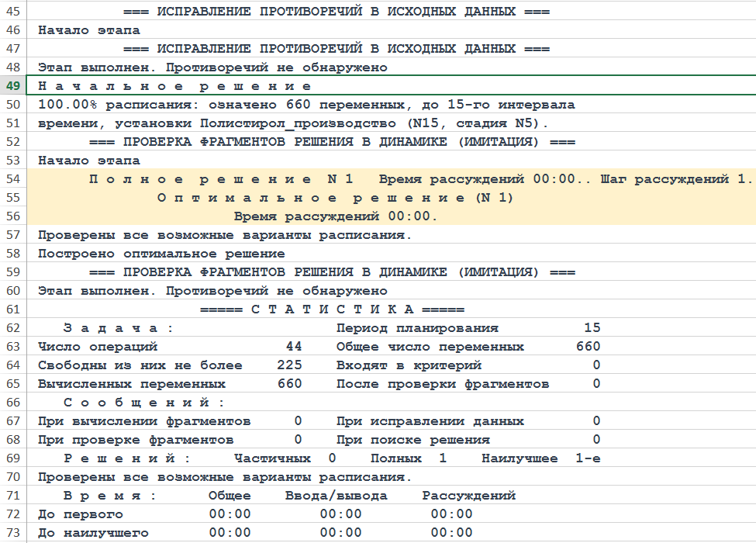Click the 'Построено оптимальное решение' cell
The image size is (756, 543).
161,254
